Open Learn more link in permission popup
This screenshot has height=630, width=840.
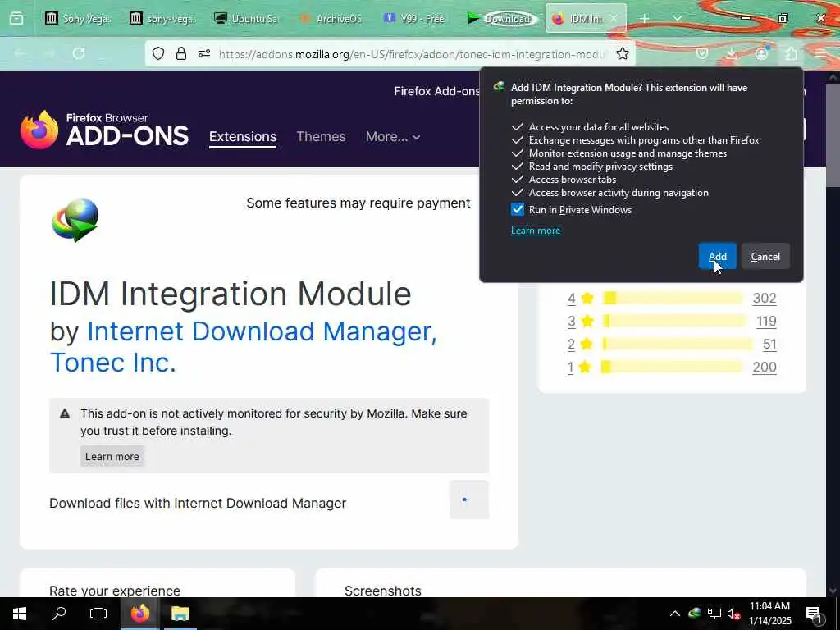click(x=535, y=231)
